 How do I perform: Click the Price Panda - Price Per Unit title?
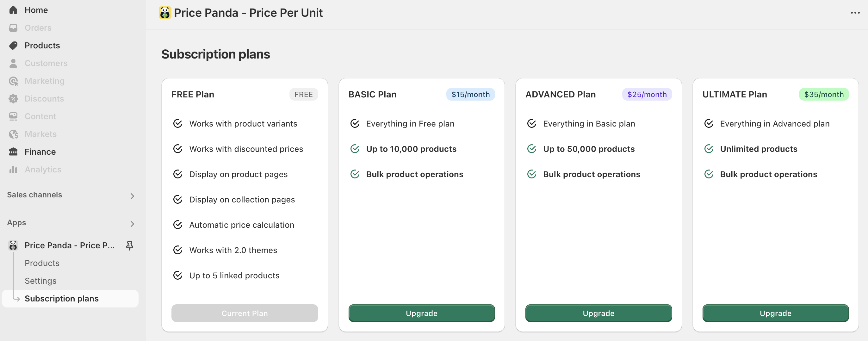(248, 13)
